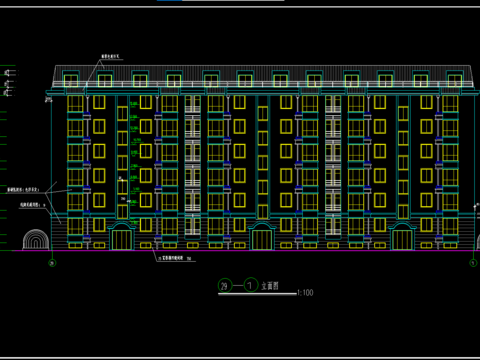Image resolution: width=480 pixels, height=360 pixels.
Task: Click the annotation text below the ground line
Action: pos(175,258)
